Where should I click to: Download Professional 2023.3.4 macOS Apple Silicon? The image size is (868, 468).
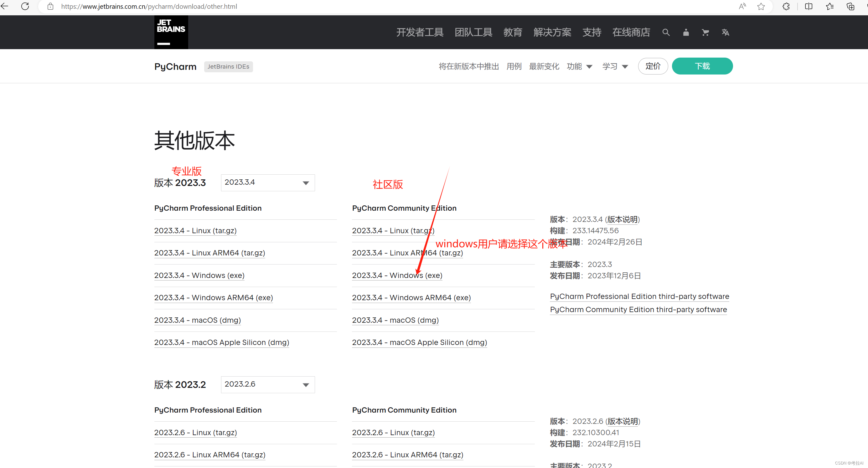click(222, 342)
